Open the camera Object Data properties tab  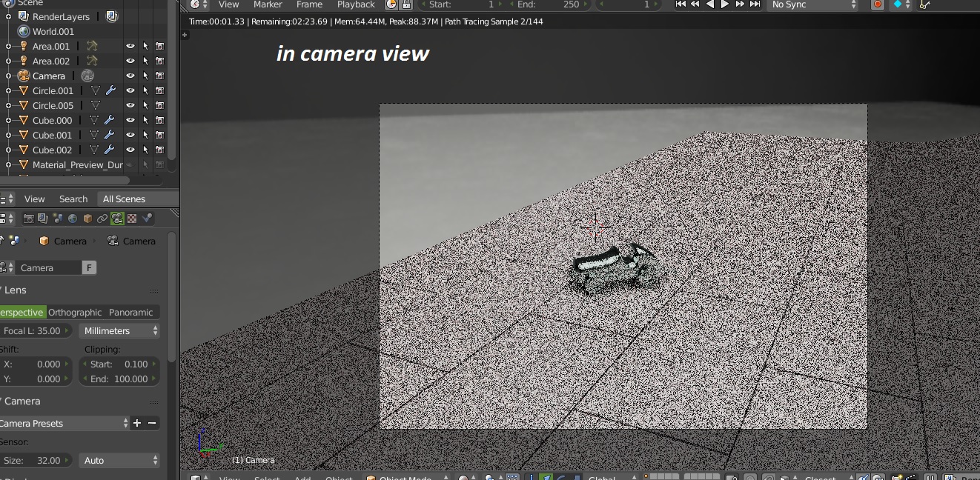117,219
